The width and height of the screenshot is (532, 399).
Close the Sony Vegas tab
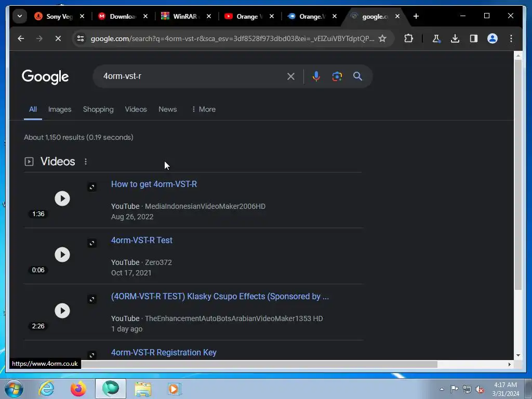82,16
